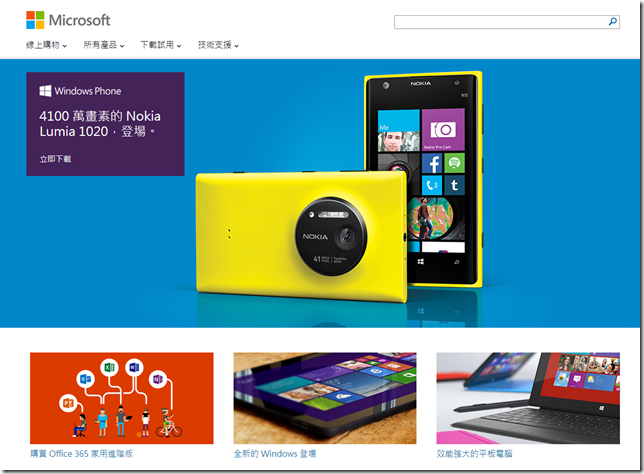The image size is (644, 474).
Task: Click the search input field
Action: pos(500,22)
